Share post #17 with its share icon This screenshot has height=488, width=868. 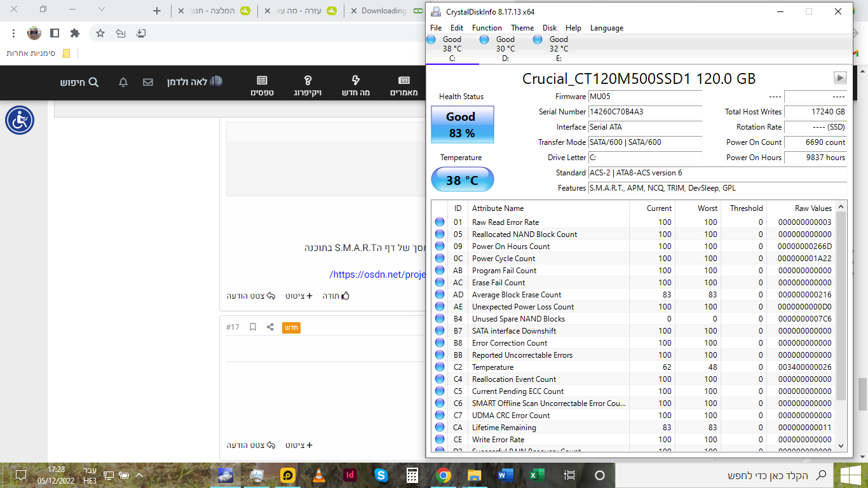point(270,327)
